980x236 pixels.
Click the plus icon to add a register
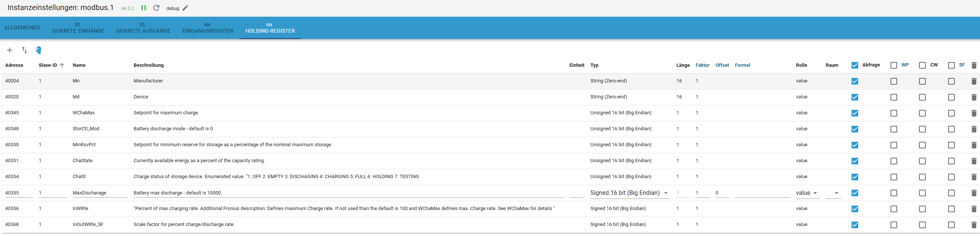[10, 50]
